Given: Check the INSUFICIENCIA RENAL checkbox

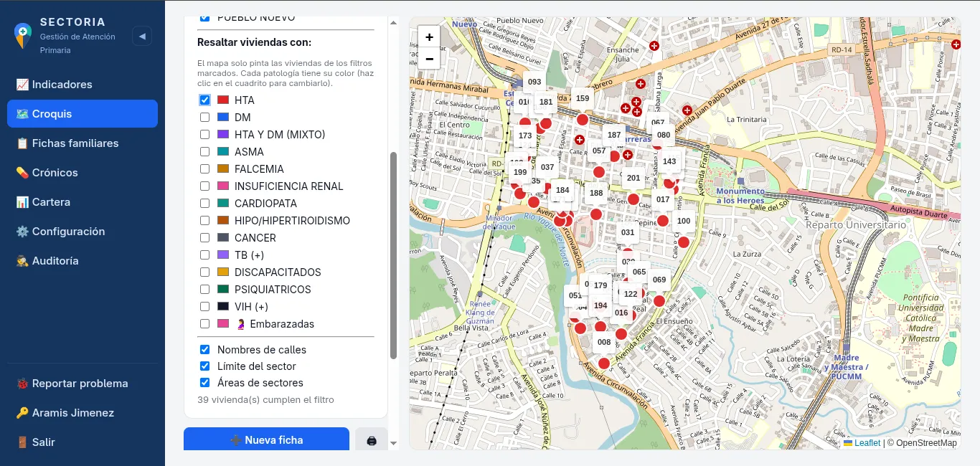Looking at the screenshot, I should tap(204, 186).
